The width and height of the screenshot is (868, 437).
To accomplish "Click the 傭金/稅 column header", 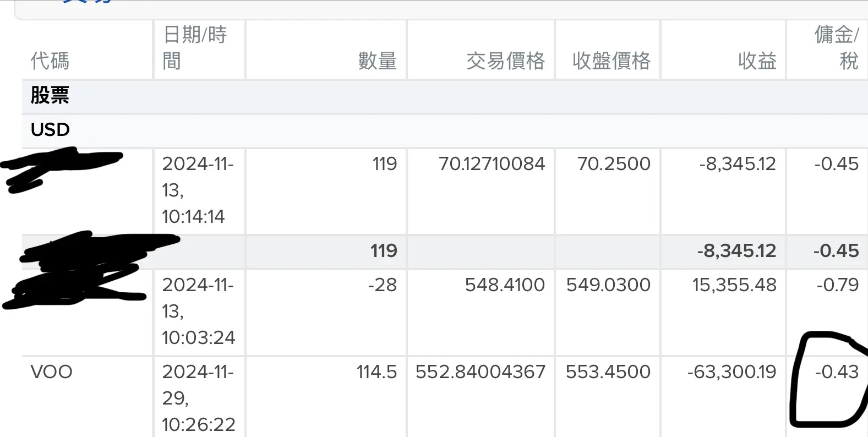I will click(x=836, y=48).
